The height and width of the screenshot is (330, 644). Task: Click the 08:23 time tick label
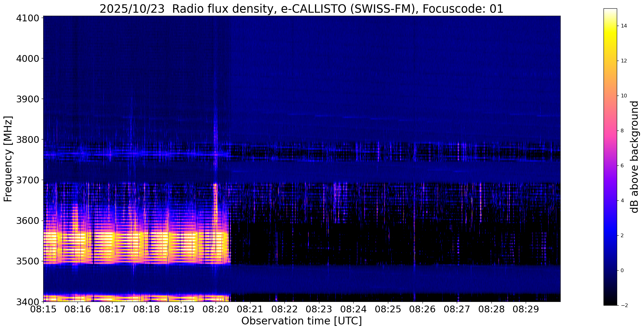click(x=319, y=309)
